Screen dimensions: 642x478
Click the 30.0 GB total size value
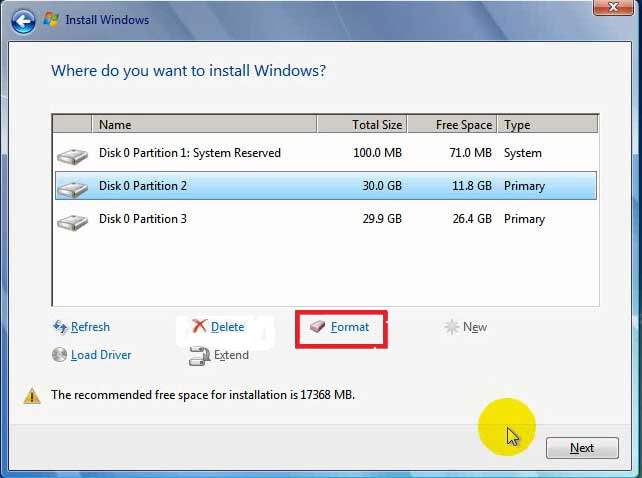(x=382, y=186)
